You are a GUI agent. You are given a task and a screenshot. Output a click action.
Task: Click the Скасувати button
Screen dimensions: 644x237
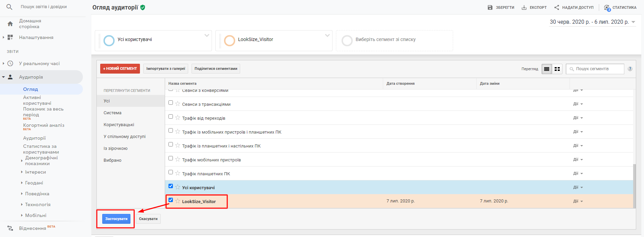[148, 219]
